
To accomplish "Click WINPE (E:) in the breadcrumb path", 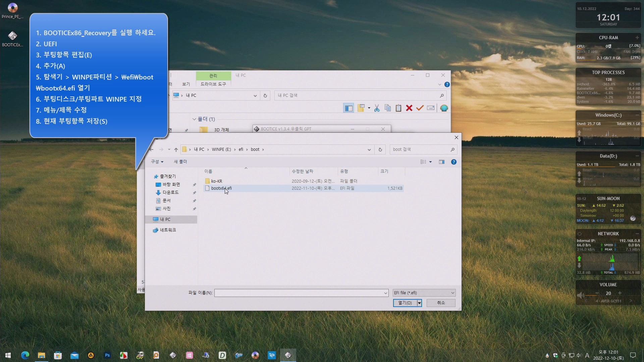I will (221, 149).
